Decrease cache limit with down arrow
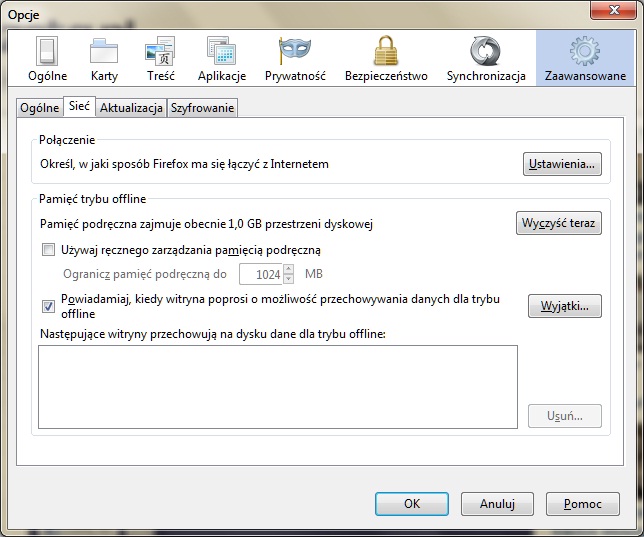The image size is (644, 537). point(289,279)
